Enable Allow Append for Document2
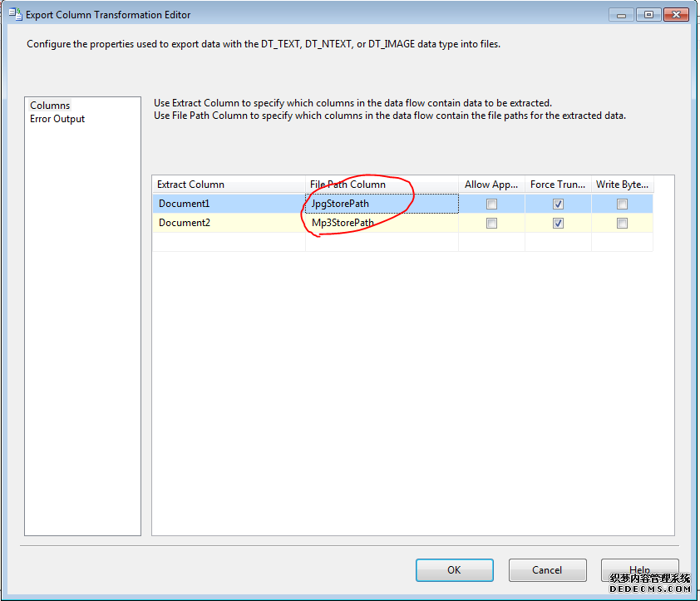Image resolution: width=700 pixels, height=601 pixels. coord(492,224)
